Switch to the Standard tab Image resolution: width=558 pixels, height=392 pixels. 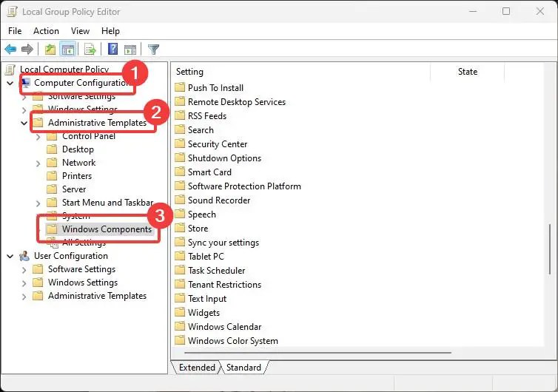coord(243,367)
